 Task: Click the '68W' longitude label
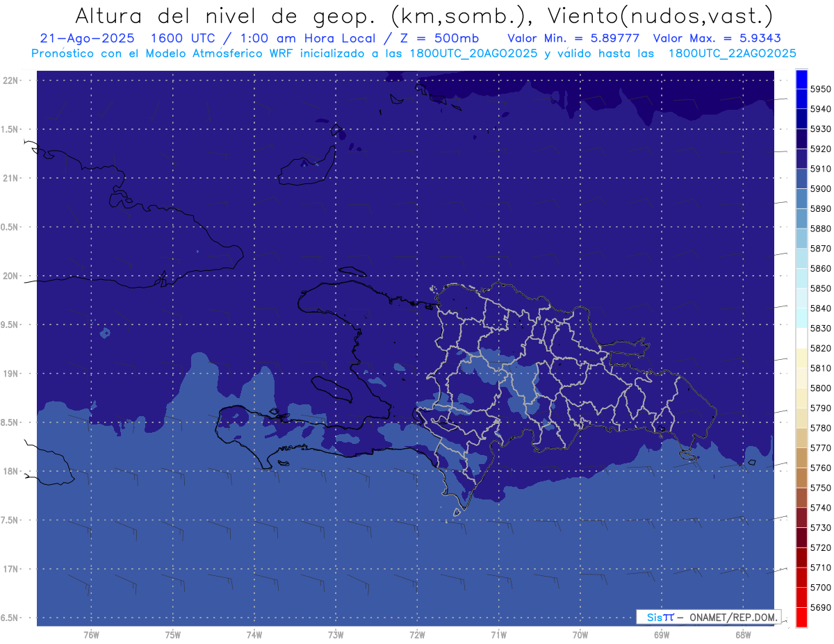pos(743,635)
